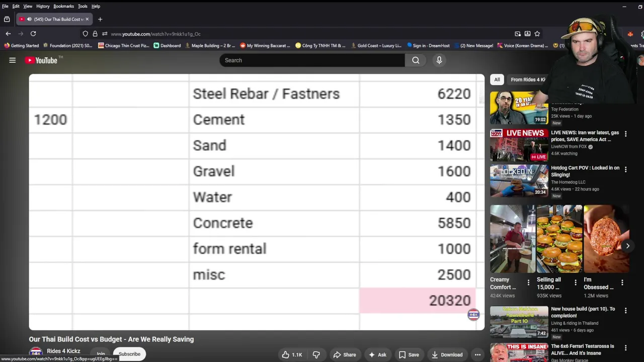
Task: Open options for LIVE NEWS video
Action: 625,134
